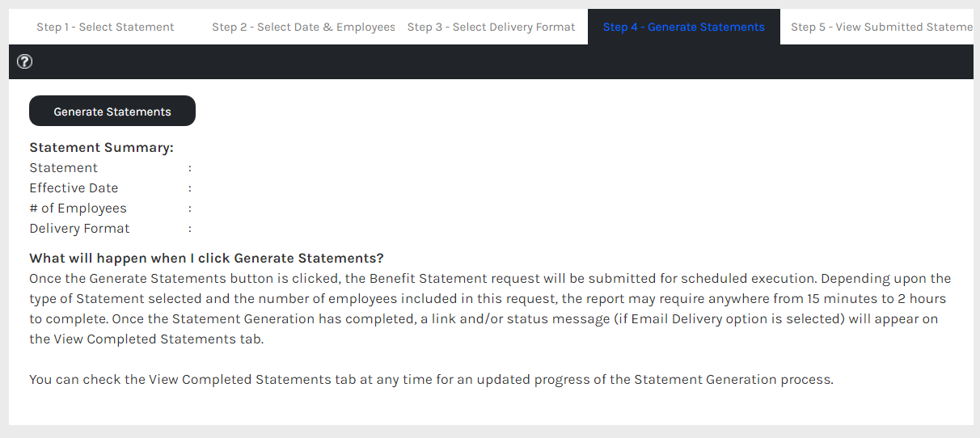Image resolution: width=980 pixels, height=438 pixels.
Task: Switch to Step 3 - Select Delivery Format
Action: (492, 27)
